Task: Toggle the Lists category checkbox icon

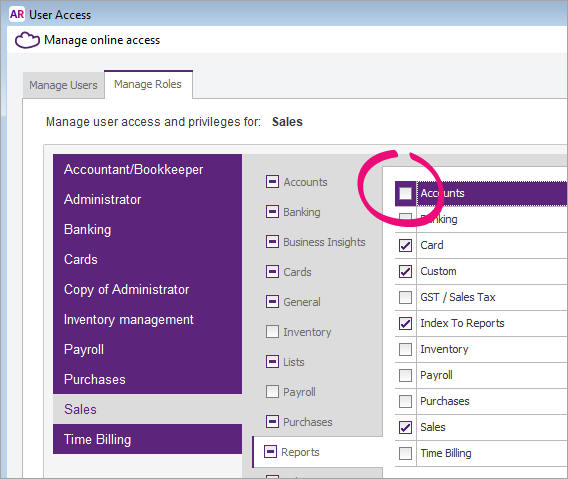Action: click(272, 362)
